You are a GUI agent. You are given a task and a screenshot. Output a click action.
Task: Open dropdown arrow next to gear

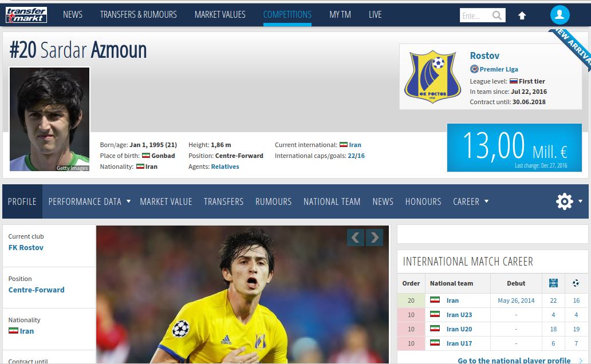581,201
